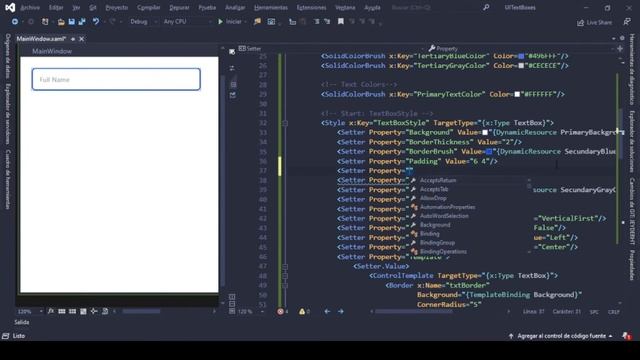Close the MainWindow.xaml tab

coord(81,39)
